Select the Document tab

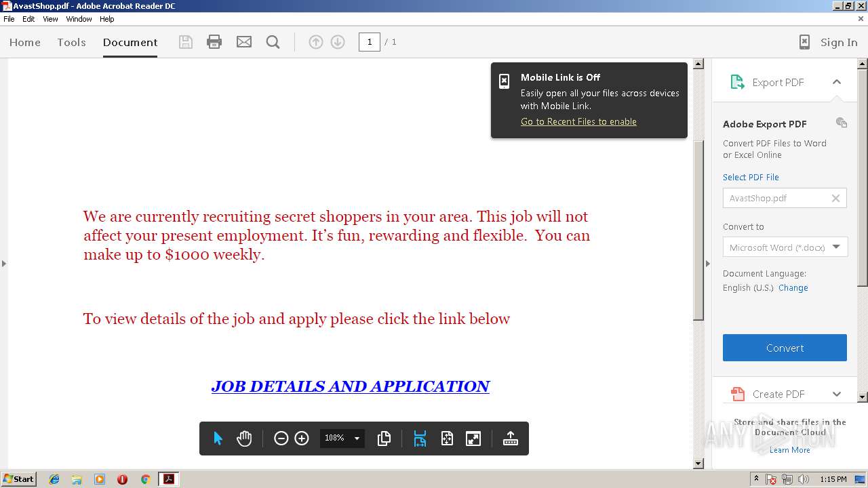coord(130,42)
